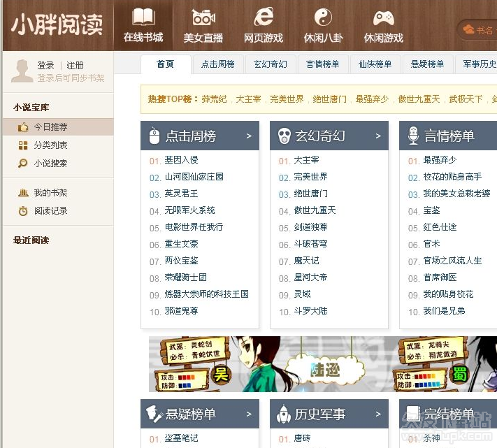The width and height of the screenshot is (497, 448).
Task: Open 我的书架 in sidebar
Action: (x=58, y=193)
